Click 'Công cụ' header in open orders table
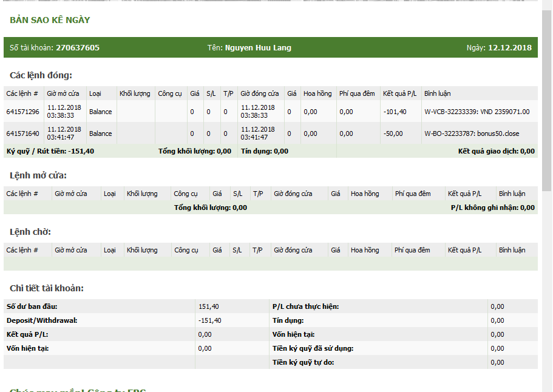Viewport: 553px width, 392px height. point(186,194)
